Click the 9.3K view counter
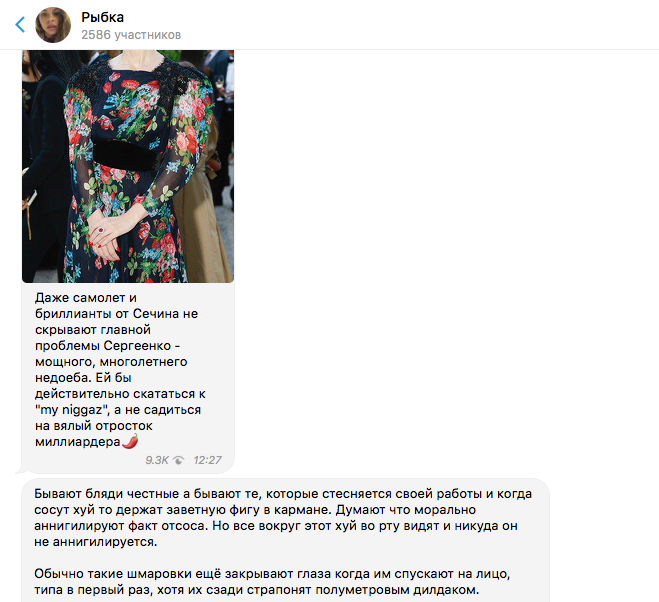This screenshot has height=602, width=659. (157, 460)
